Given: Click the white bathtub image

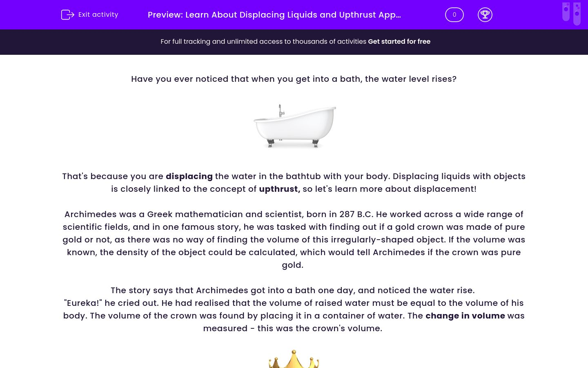Looking at the screenshot, I should tap(294, 126).
